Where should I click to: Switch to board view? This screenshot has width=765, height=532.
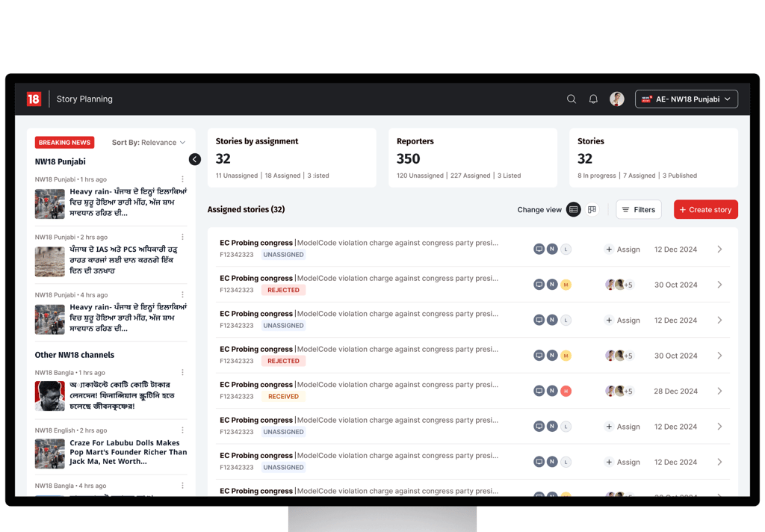592,209
